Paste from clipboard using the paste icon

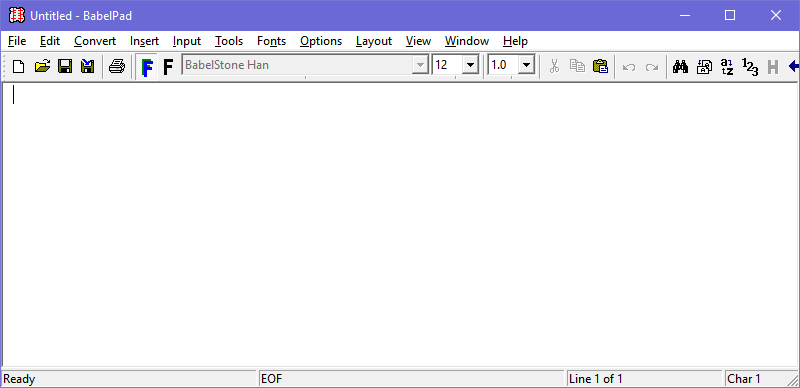pos(600,66)
